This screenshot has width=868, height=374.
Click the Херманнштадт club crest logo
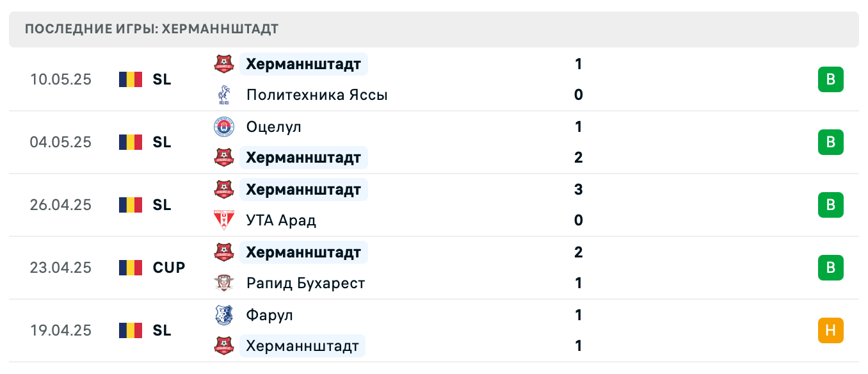point(223,64)
